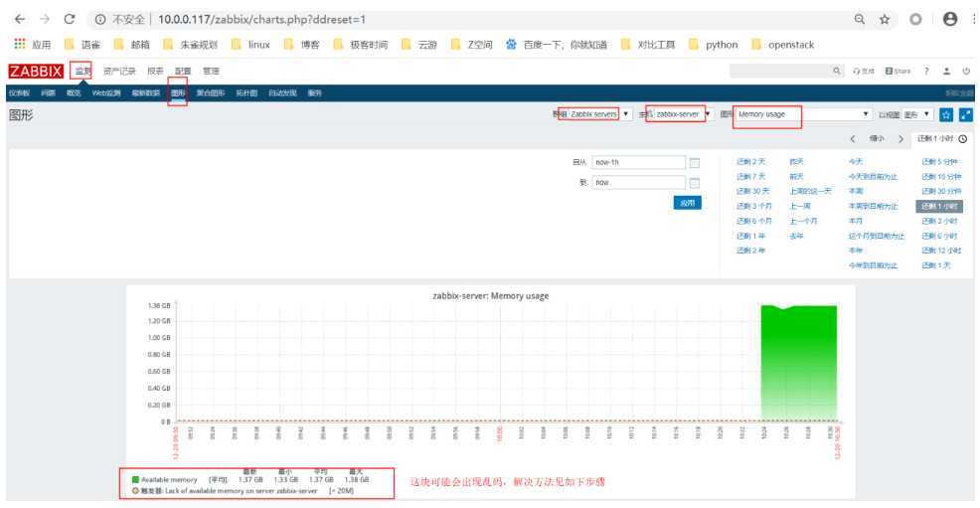The image size is (980, 508).
Task: Open the Z空间 bookmark folder
Action: [472, 45]
